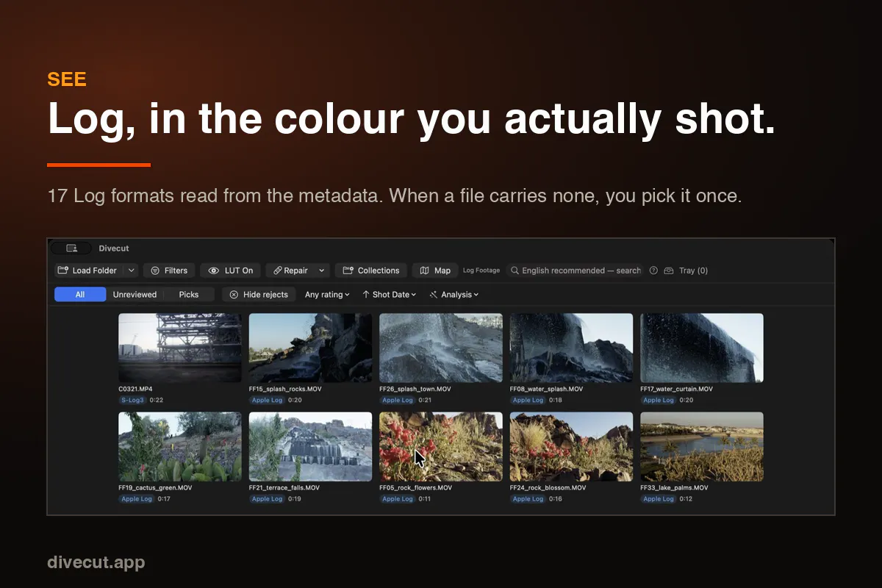Screen dimensions: 882x588
Task: Select the All tab
Action: pyautogui.click(x=80, y=294)
